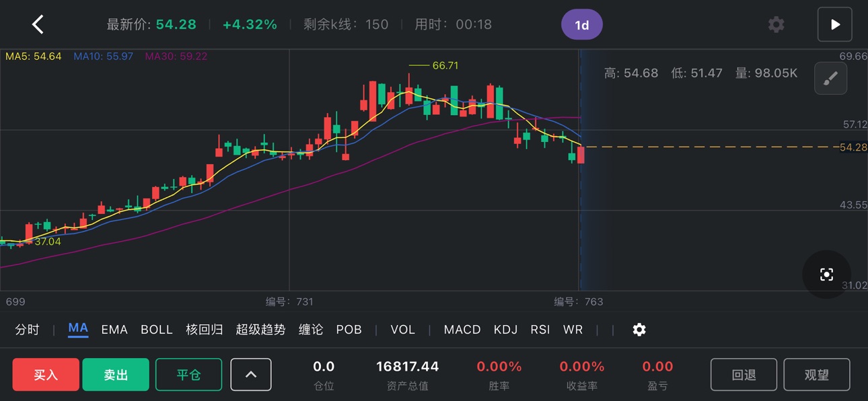
Task: Switch to the BOLL indicator
Action: click(x=157, y=330)
